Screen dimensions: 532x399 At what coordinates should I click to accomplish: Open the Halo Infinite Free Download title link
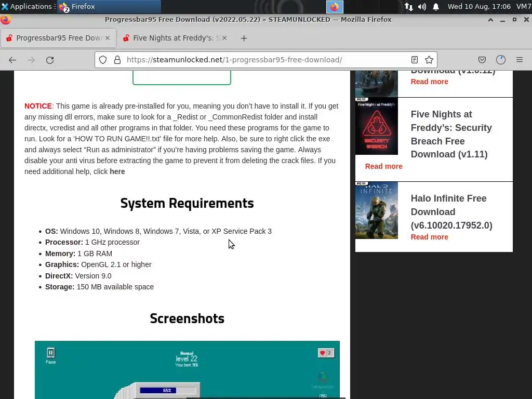click(451, 212)
